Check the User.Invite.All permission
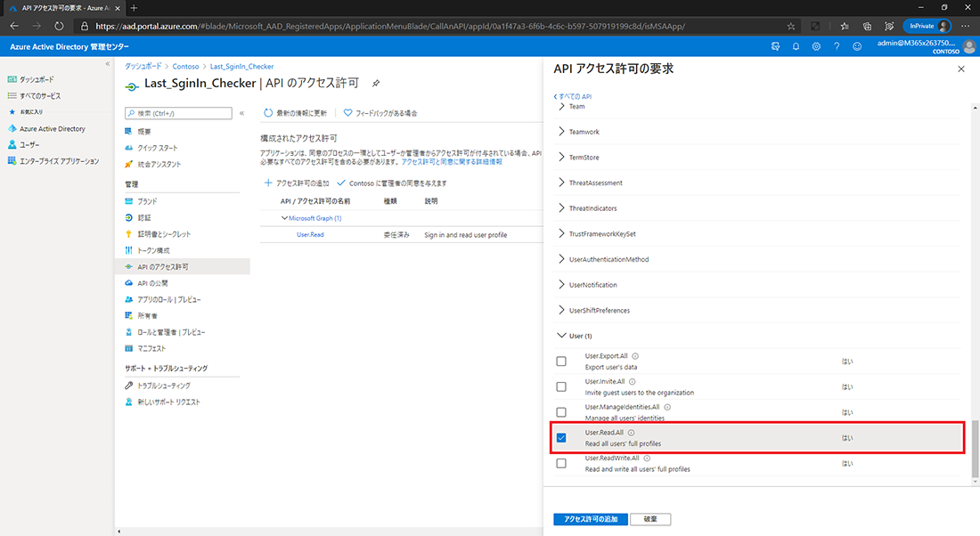 pyautogui.click(x=561, y=386)
